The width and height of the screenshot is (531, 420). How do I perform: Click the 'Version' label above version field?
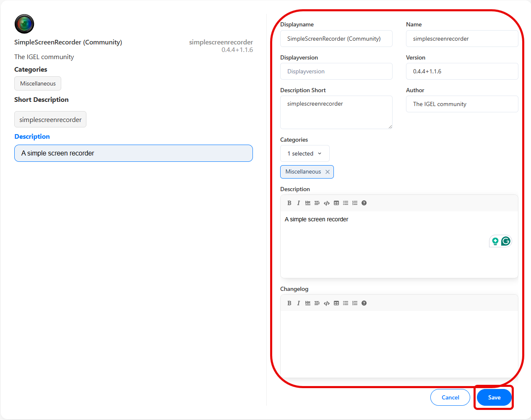coord(416,58)
